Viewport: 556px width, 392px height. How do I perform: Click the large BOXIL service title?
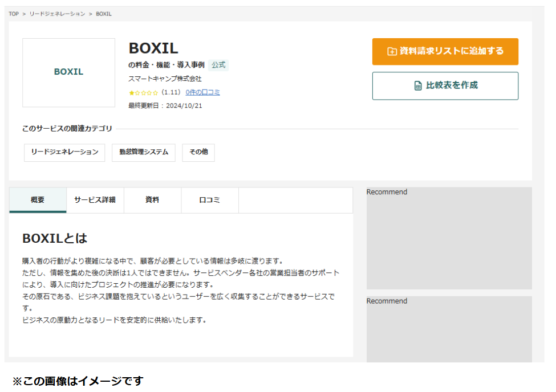click(153, 48)
